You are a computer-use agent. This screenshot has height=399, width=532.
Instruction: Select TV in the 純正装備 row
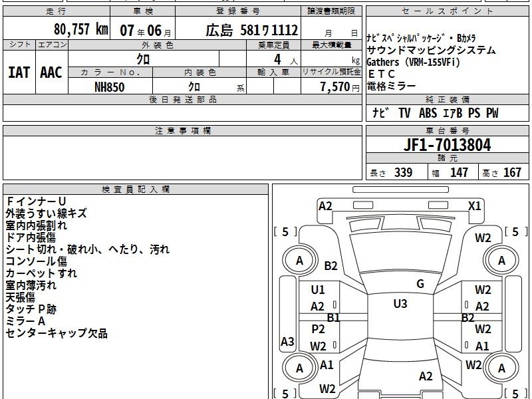click(x=404, y=113)
